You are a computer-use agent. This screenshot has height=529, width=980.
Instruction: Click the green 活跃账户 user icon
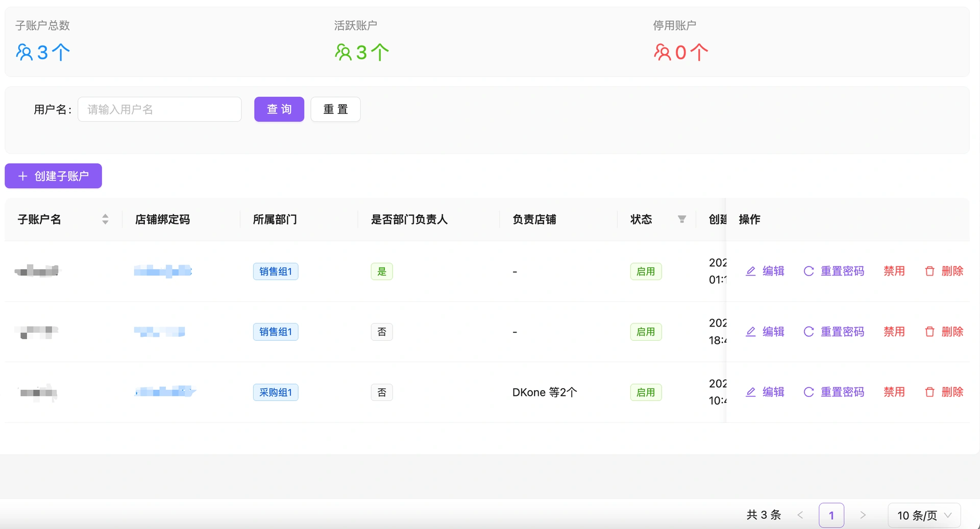(343, 52)
